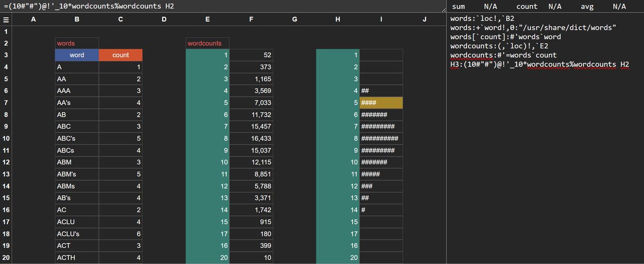Select cell with value 8,851

(x=251, y=173)
